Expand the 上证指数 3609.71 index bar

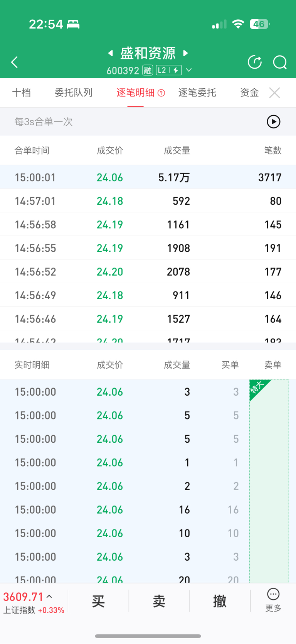[x=34, y=602]
